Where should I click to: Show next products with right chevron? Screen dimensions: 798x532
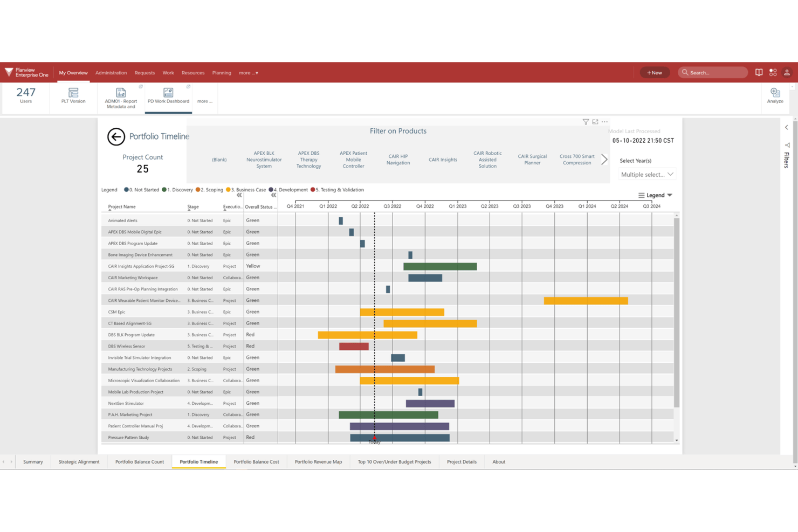(604, 160)
